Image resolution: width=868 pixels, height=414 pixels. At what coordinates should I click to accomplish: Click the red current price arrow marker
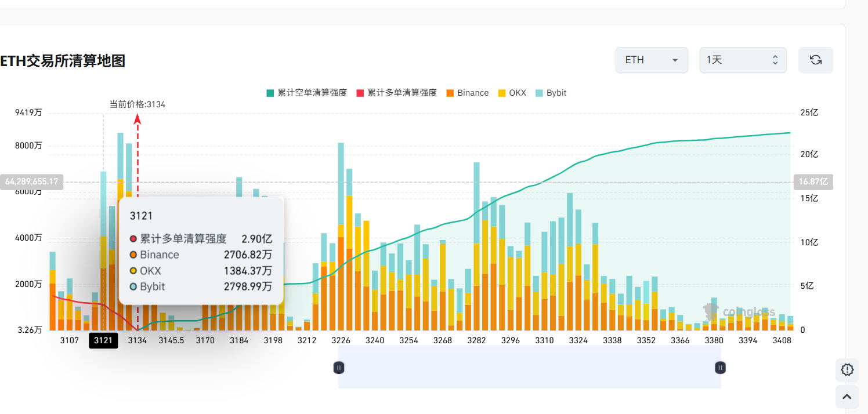click(138, 119)
